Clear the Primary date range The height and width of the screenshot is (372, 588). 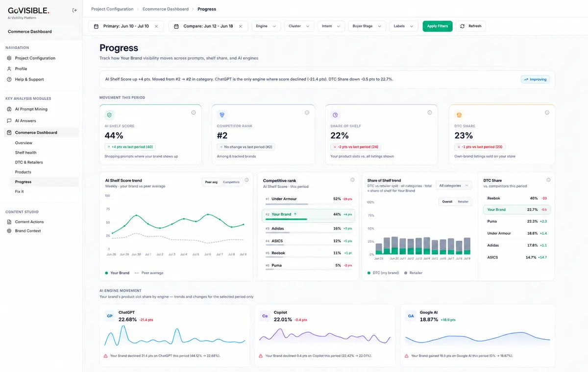point(156,26)
